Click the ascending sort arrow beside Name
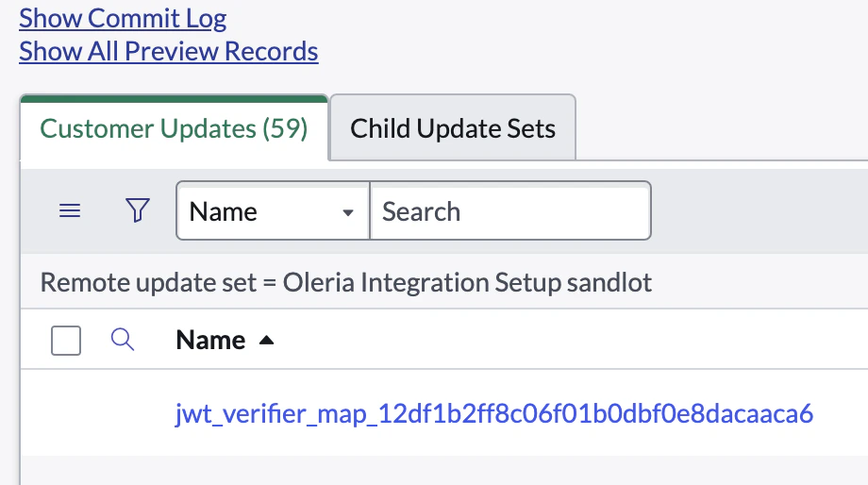868x485 pixels. coord(266,341)
